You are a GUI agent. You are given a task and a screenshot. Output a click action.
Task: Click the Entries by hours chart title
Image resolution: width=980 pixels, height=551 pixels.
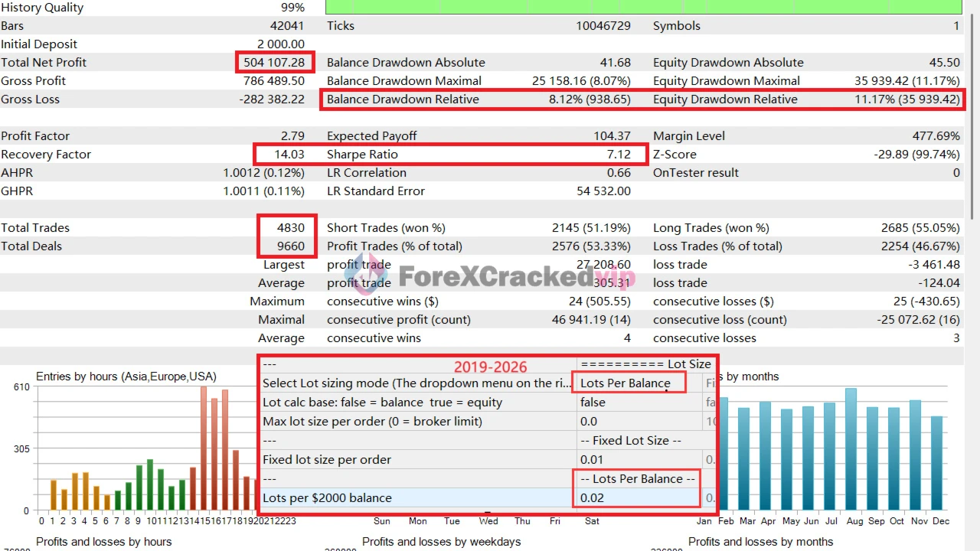[x=126, y=377]
